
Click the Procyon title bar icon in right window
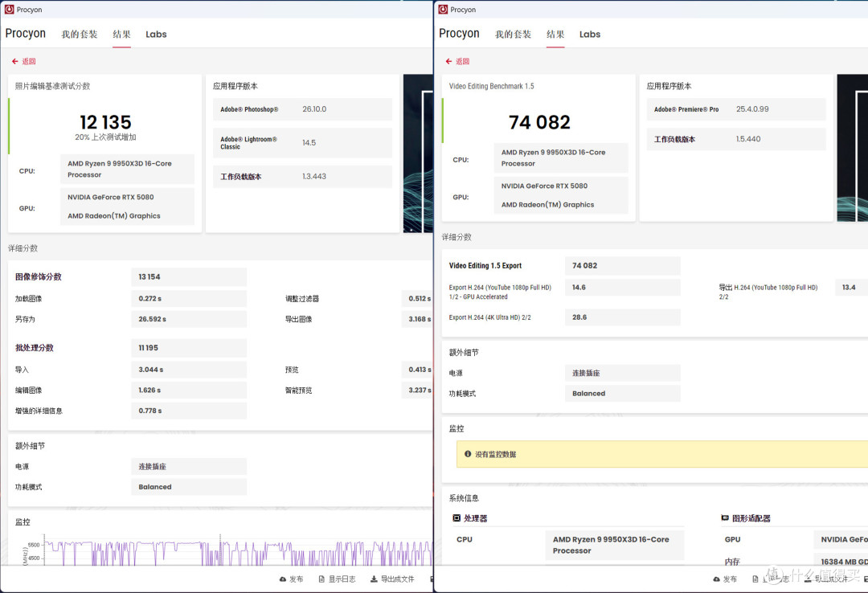443,10
